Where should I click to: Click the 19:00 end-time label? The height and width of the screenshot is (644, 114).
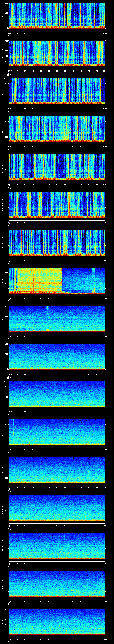point(105,184)
